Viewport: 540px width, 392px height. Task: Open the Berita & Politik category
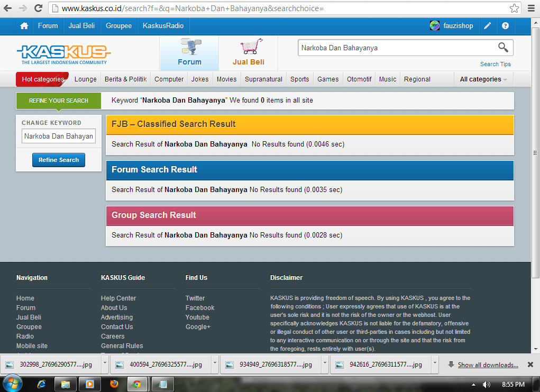[126, 79]
